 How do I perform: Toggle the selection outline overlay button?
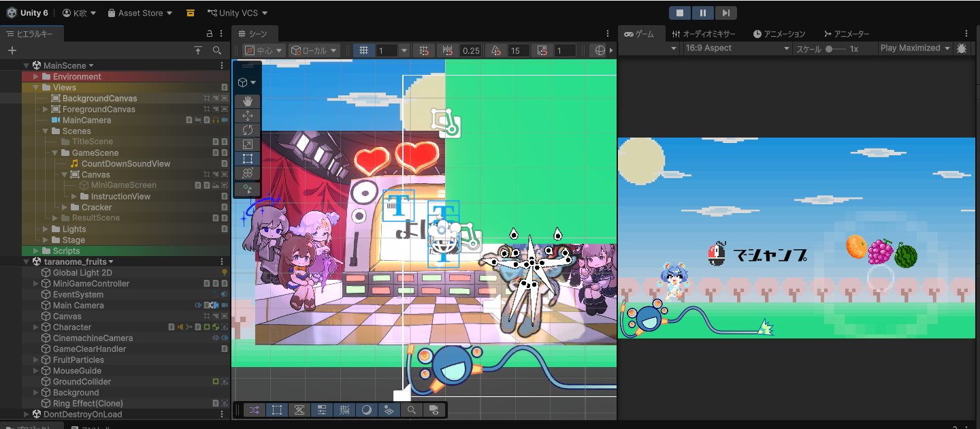[x=277, y=410]
